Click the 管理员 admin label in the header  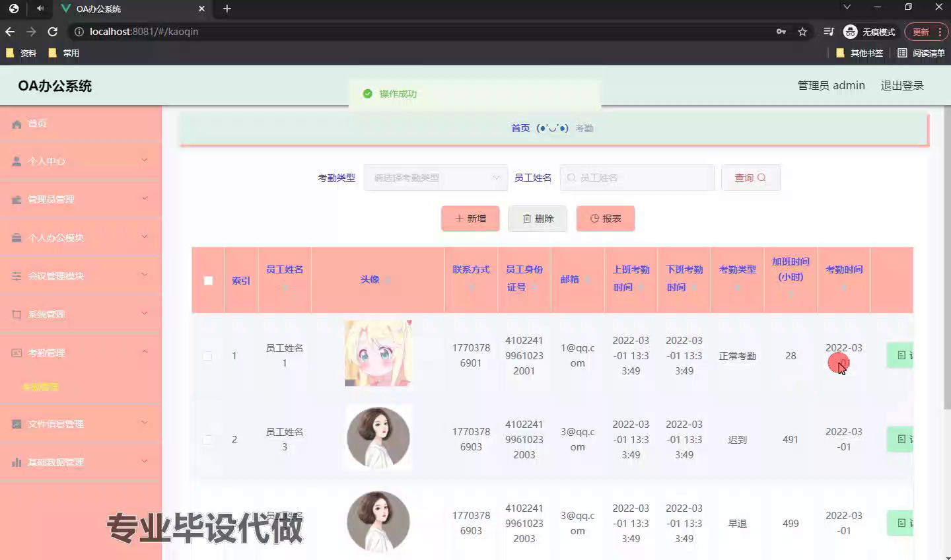tap(831, 86)
